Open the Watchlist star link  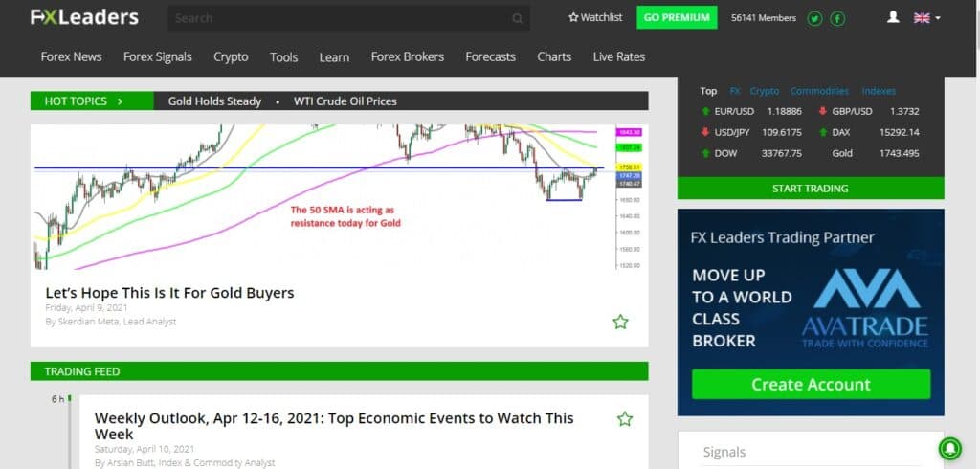(595, 17)
